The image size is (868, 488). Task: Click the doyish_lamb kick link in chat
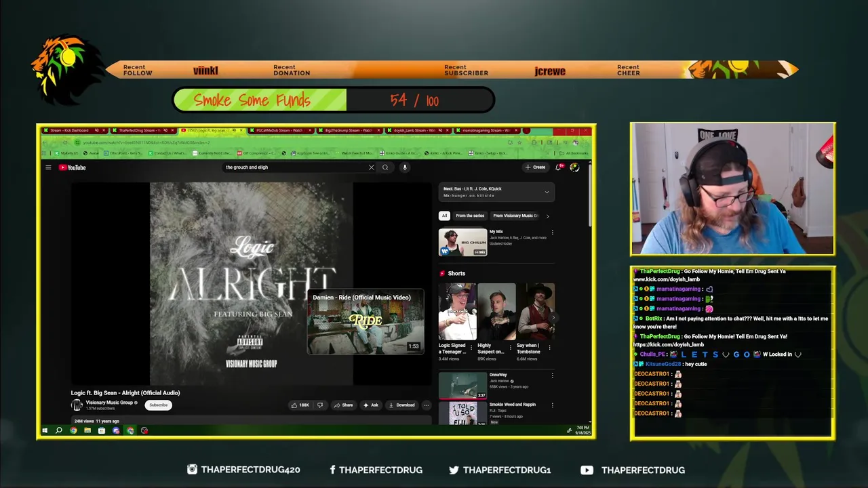(668, 344)
